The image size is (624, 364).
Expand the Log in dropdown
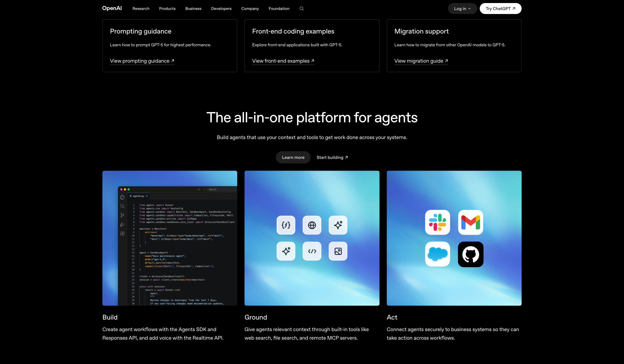462,9
